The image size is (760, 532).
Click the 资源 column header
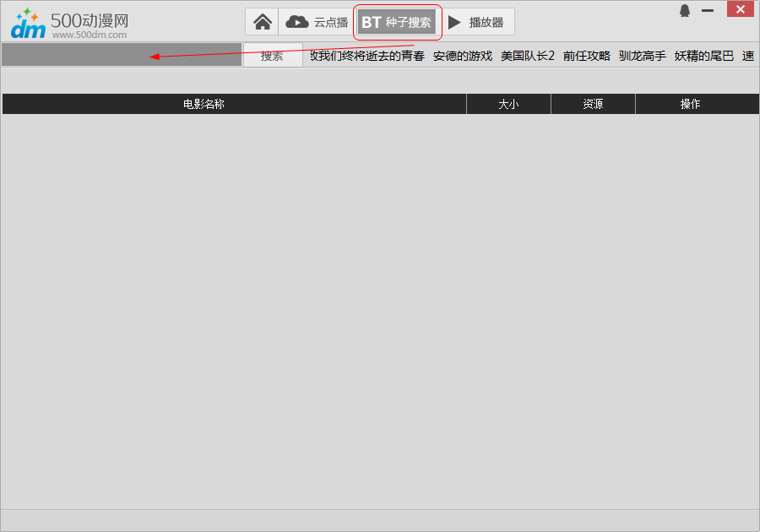coord(593,104)
